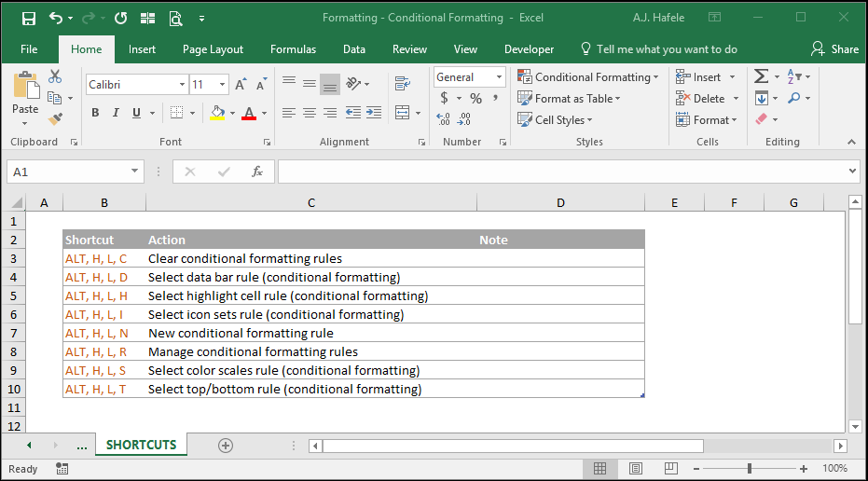Add a new sheet with plus button
The height and width of the screenshot is (481, 868).
[x=226, y=446]
